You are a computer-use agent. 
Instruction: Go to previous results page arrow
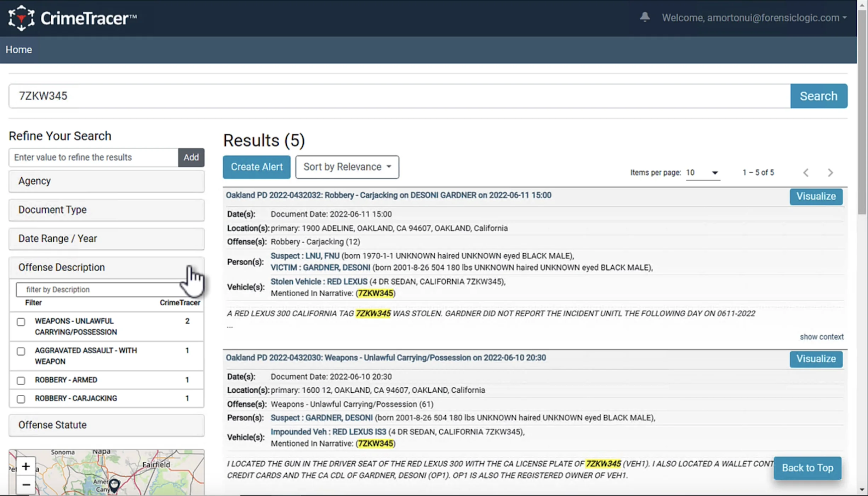806,173
